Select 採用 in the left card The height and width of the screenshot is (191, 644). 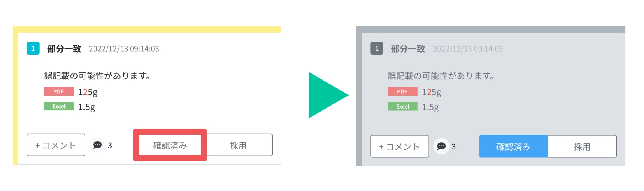pyautogui.click(x=238, y=145)
